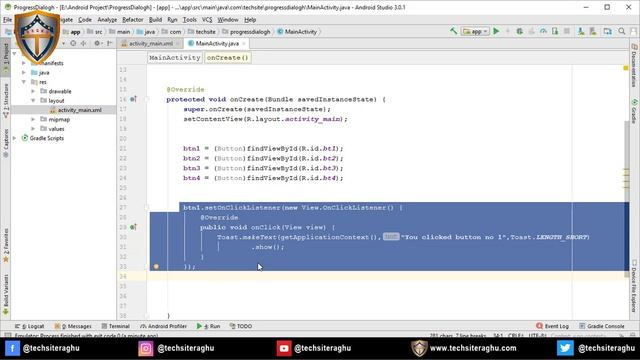The width and height of the screenshot is (640, 360).
Task: Click the Android profiler gauge toolbar icon
Action: point(543,31)
